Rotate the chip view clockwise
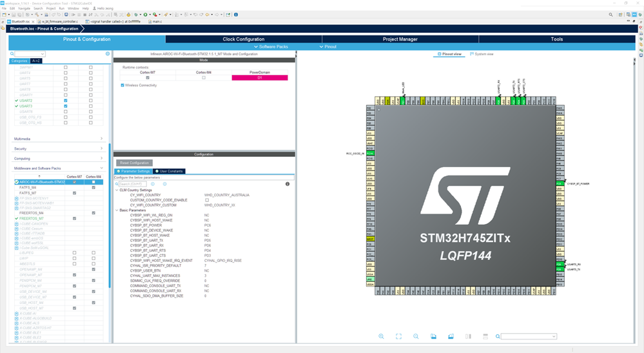Screen dimensions: 644x353 click(x=434, y=336)
